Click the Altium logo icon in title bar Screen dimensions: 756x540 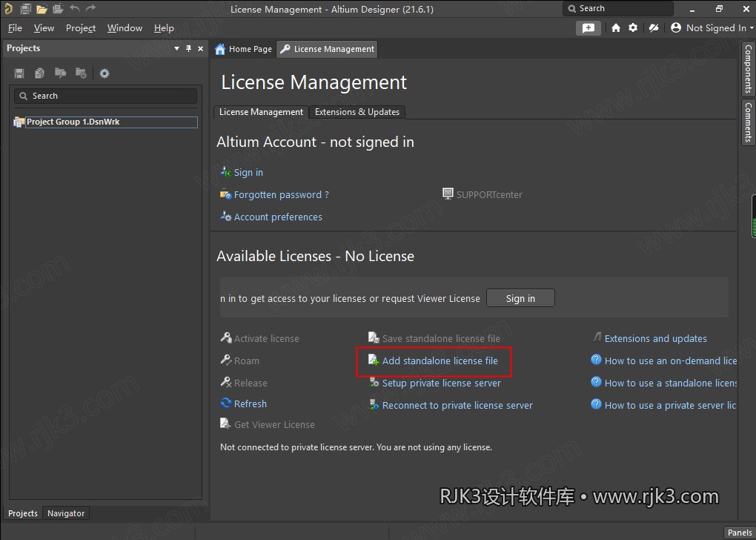coord(8,8)
